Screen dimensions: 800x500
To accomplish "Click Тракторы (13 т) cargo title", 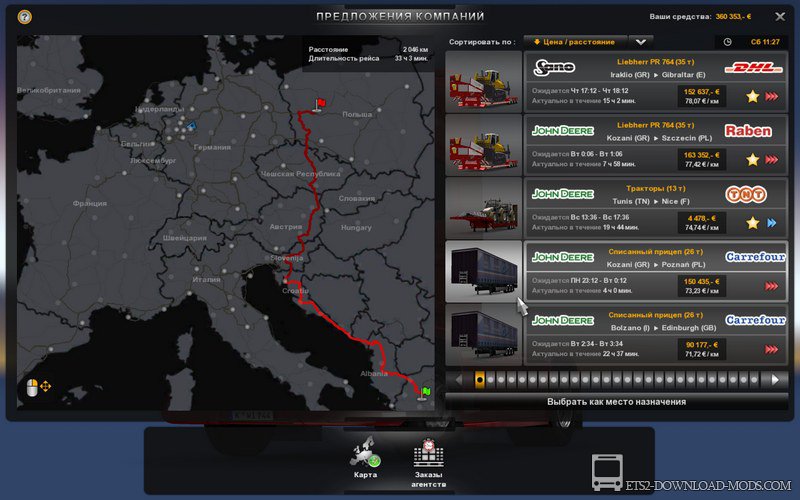I will click(656, 188).
